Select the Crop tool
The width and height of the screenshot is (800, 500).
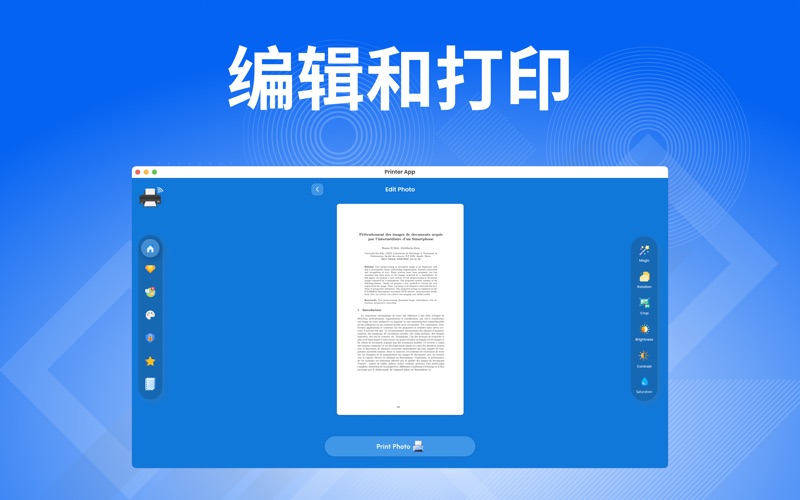pos(644,306)
